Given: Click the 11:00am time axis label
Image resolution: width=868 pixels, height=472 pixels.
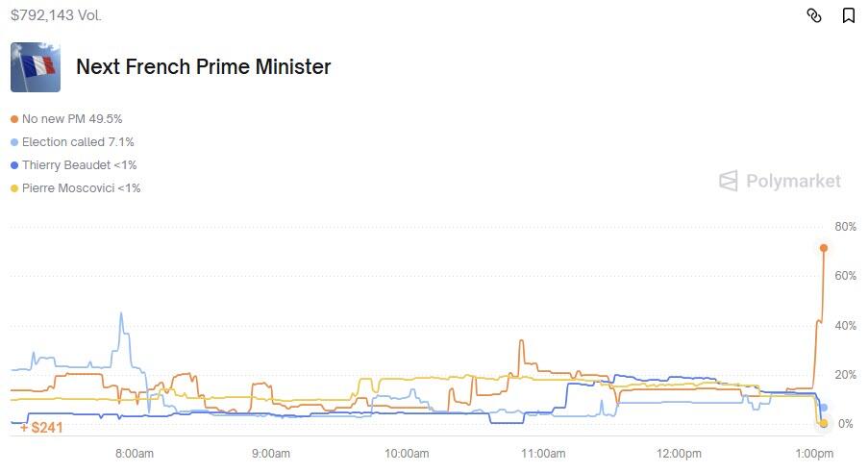Looking at the screenshot, I should [x=542, y=453].
